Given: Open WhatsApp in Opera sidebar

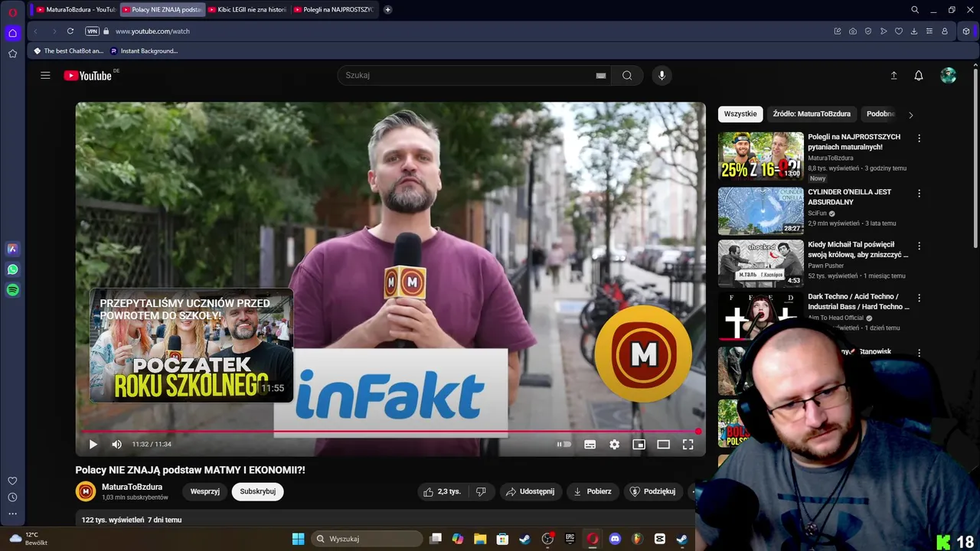Looking at the screenshot, I should (x=12, y=269).
